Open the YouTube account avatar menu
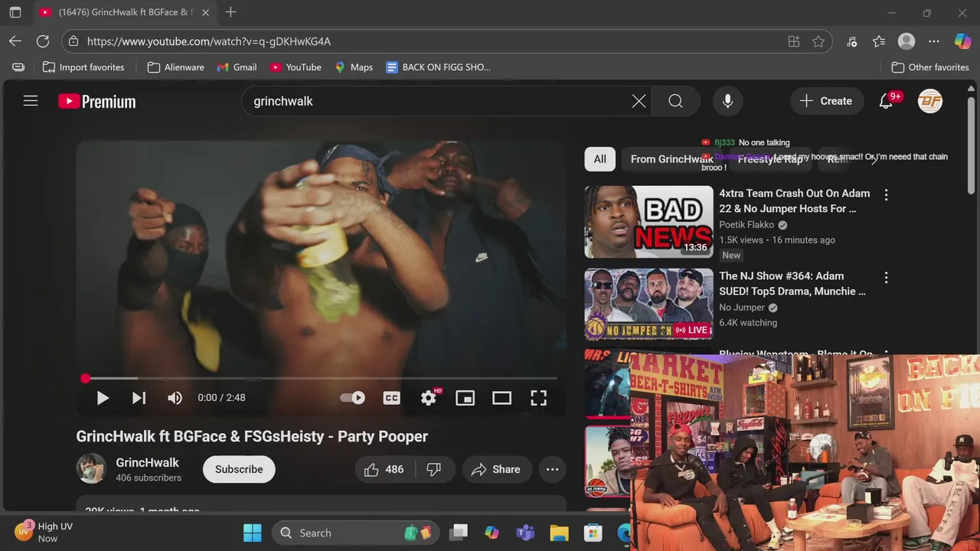 (930, 101)
